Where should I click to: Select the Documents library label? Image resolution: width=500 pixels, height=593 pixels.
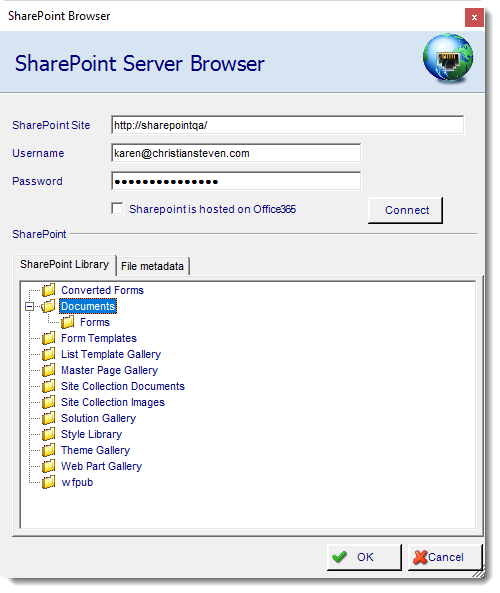(88, 306)
